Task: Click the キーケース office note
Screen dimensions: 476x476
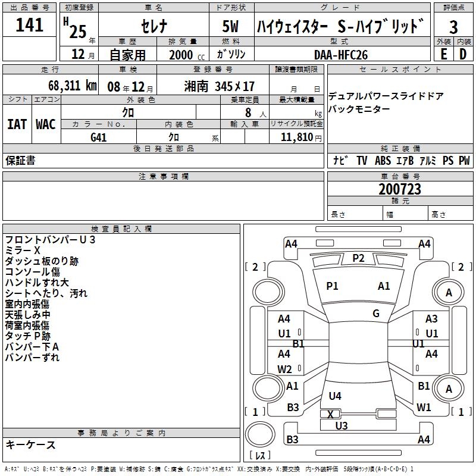Action: (x=30, y=444)
